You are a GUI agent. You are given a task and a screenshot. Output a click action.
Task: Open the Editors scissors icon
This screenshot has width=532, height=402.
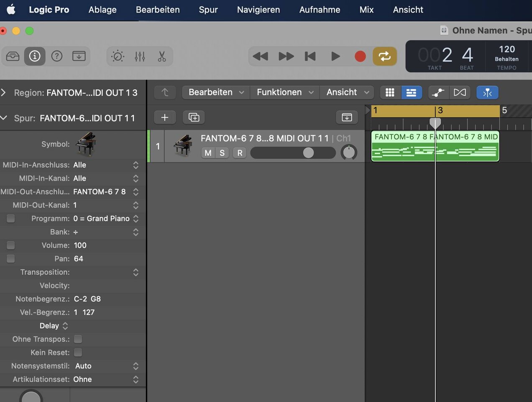[x=162, y=56]
